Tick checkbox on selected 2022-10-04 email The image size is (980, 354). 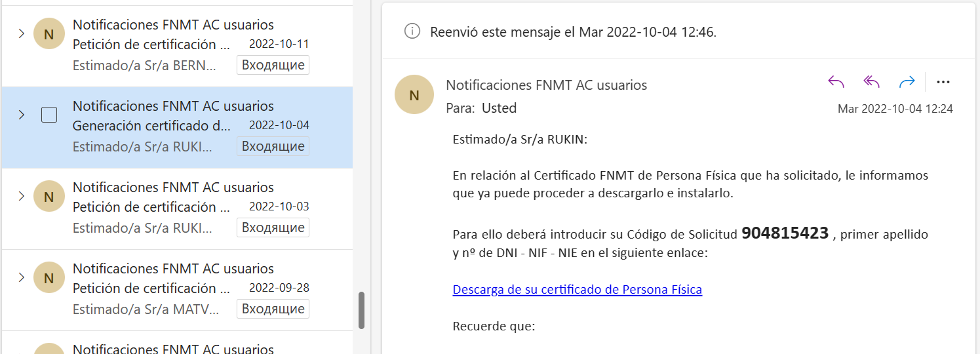pos(49,115)
